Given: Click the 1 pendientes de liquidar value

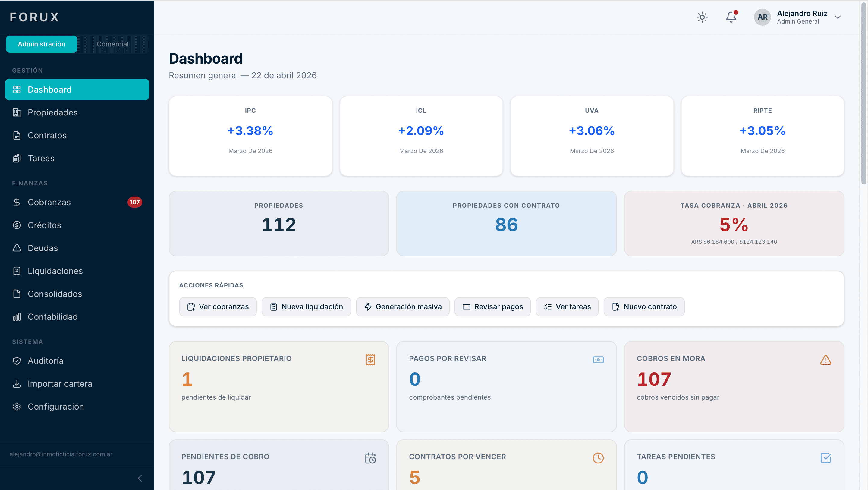Looking at the screenshot, I should tap(187, 379).
